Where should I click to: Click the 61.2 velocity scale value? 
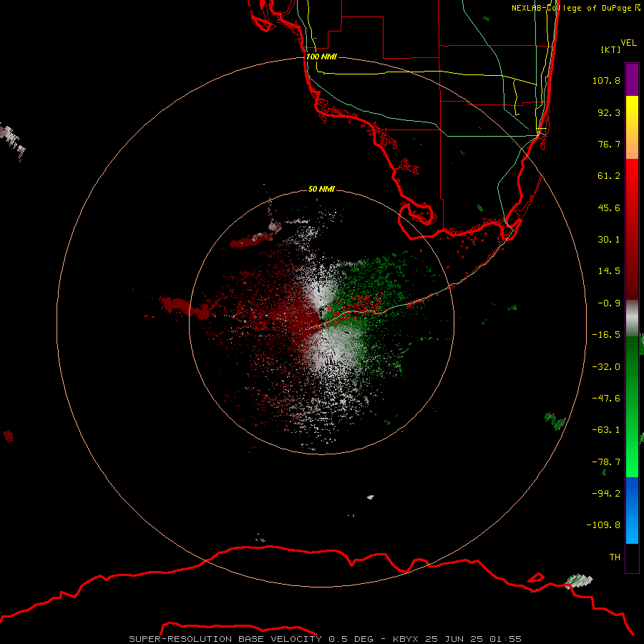[x=609, y=176]
